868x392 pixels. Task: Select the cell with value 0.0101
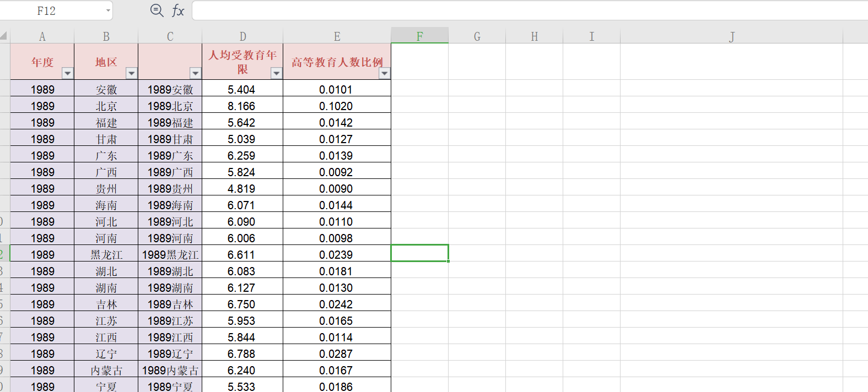pyautogui.click(x=337, y=89)
